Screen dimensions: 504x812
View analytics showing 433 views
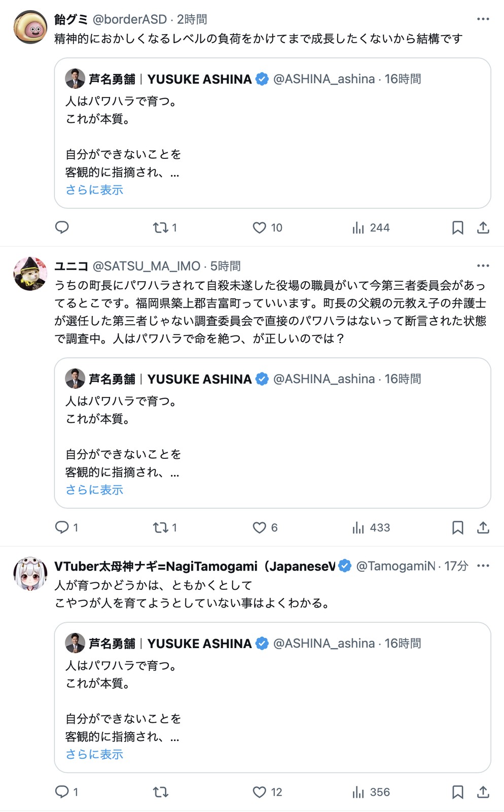(371, 528)
